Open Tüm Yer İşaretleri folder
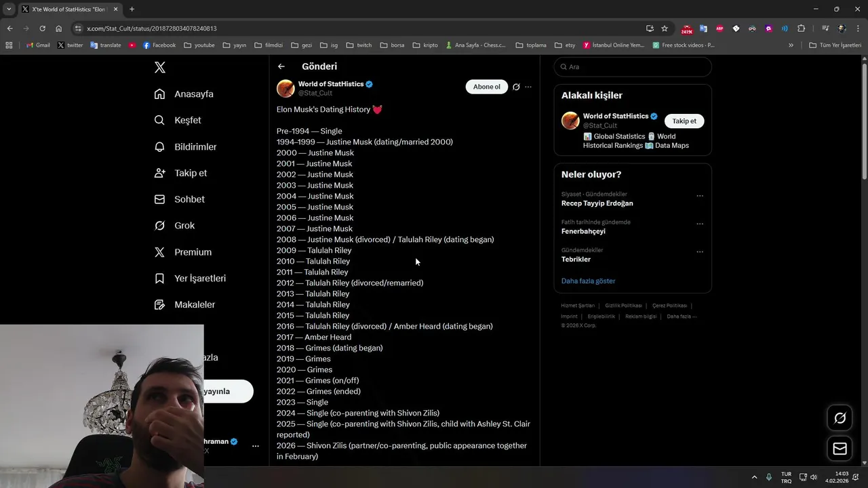The height and width of the screenshot is (488, 868). (835, 45)
